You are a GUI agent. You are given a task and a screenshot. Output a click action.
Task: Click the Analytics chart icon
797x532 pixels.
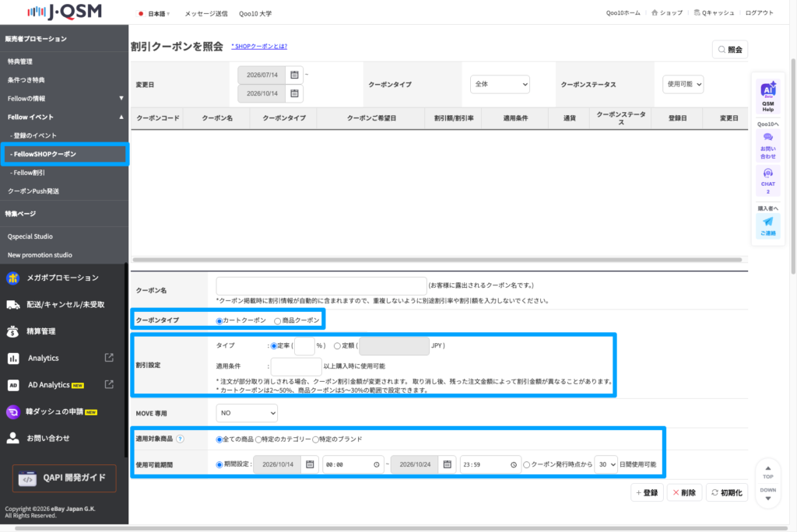(13, 359)
